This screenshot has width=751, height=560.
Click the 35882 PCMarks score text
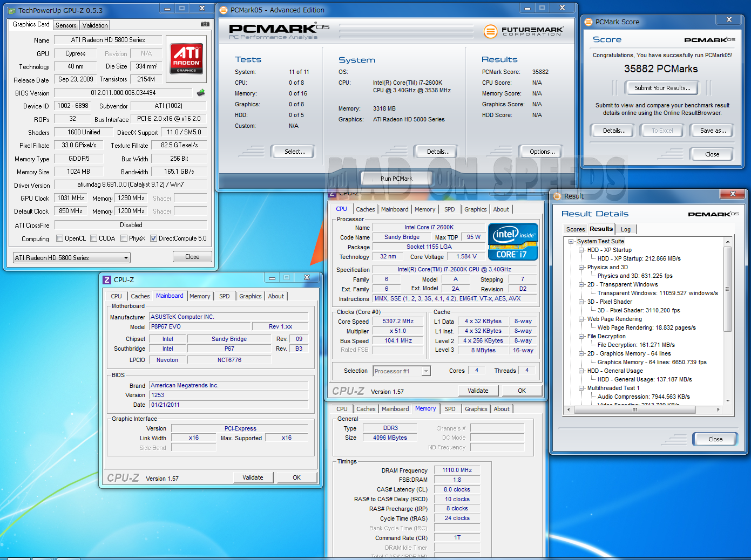click(x=661, y=69)
